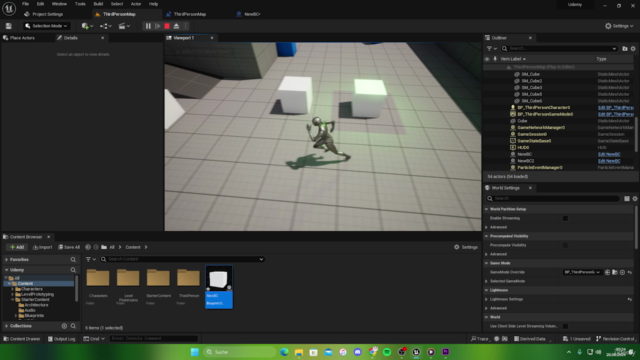
Task: Create a new folder in the Outliner
Action: pos(624,49)
